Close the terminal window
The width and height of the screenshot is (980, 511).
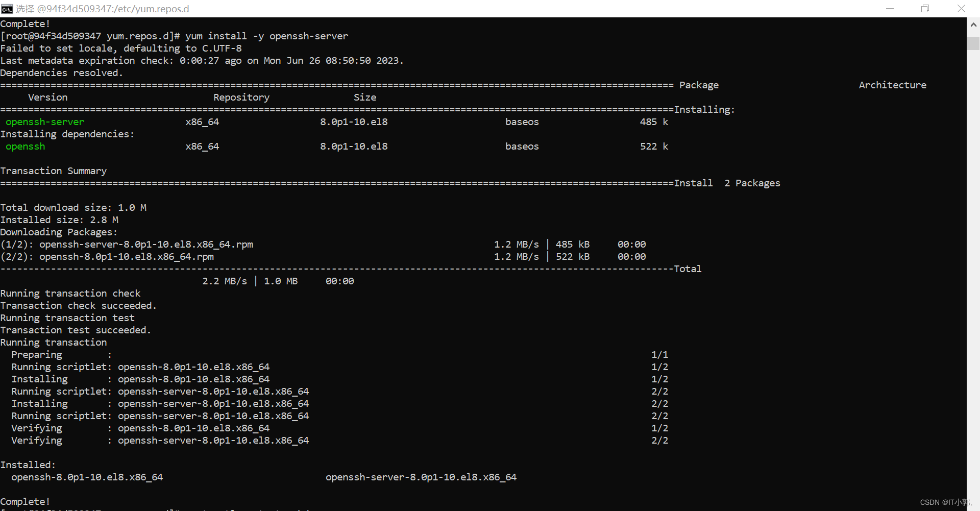(961, 9)
